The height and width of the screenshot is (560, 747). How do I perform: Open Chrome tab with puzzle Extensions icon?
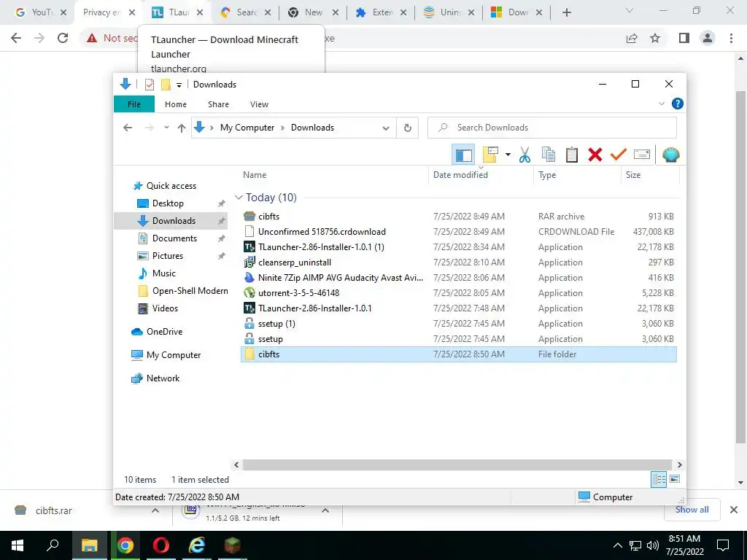click(x=381, y=12)
